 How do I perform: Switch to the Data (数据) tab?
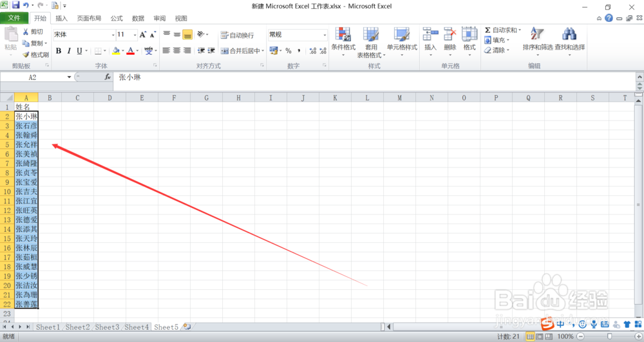(138, 19)
